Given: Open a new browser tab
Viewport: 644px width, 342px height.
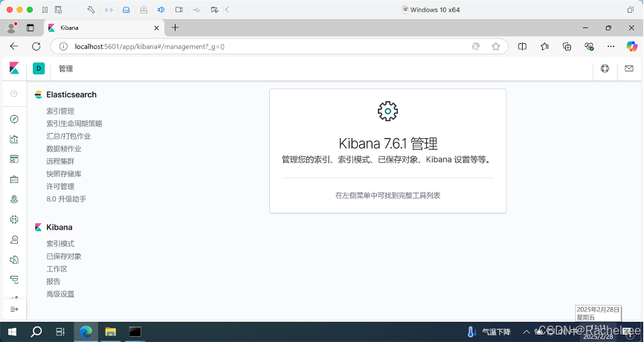Looking at the screenshot, I should 175,28.
